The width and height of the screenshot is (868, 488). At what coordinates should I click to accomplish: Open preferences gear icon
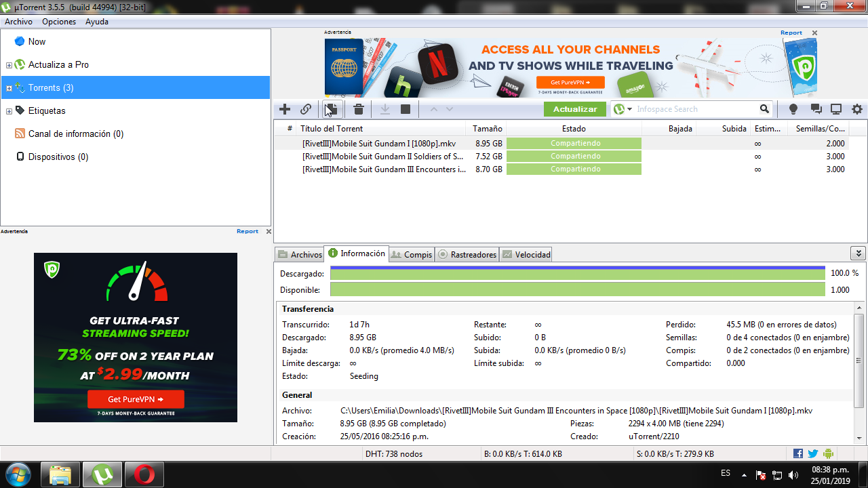coord(857,109)
